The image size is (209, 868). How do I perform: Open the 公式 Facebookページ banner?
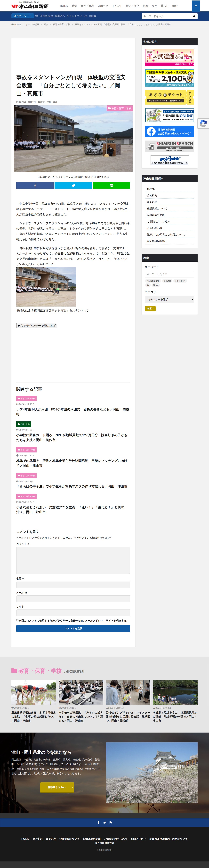(x=169, y=131)
